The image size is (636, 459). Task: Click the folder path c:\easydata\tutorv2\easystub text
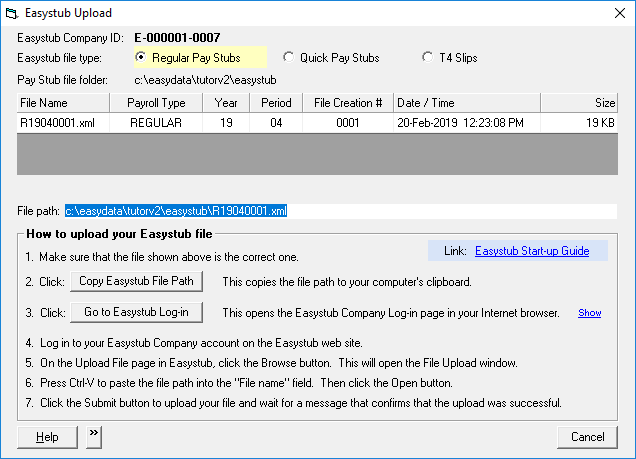[x=205, y=80]
